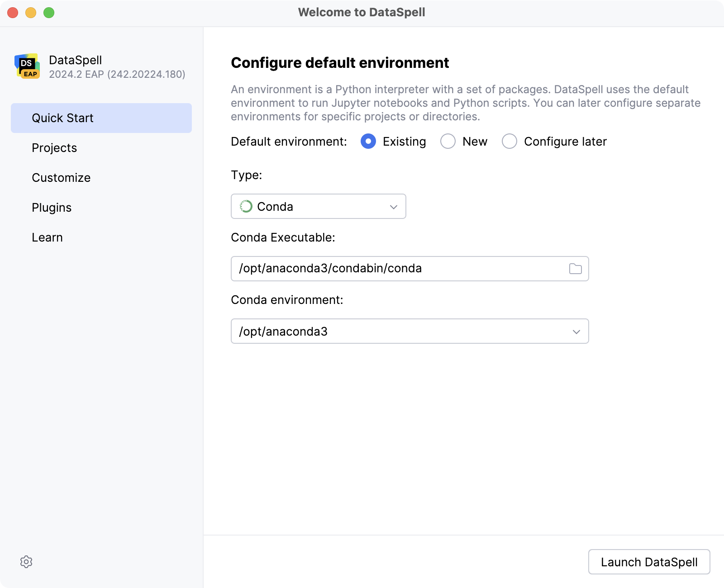Minimize window with yellow button
This screenshot has width=724, height=588.
[31, 13]
